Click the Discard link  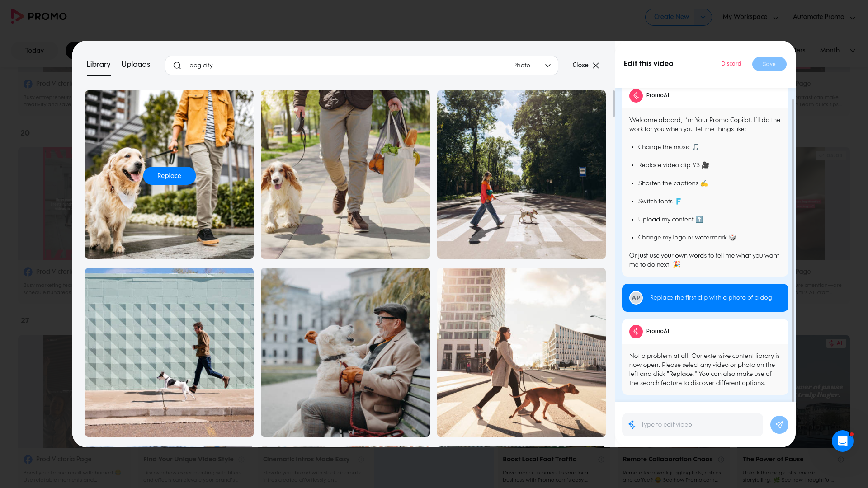[x=731, y=64]
